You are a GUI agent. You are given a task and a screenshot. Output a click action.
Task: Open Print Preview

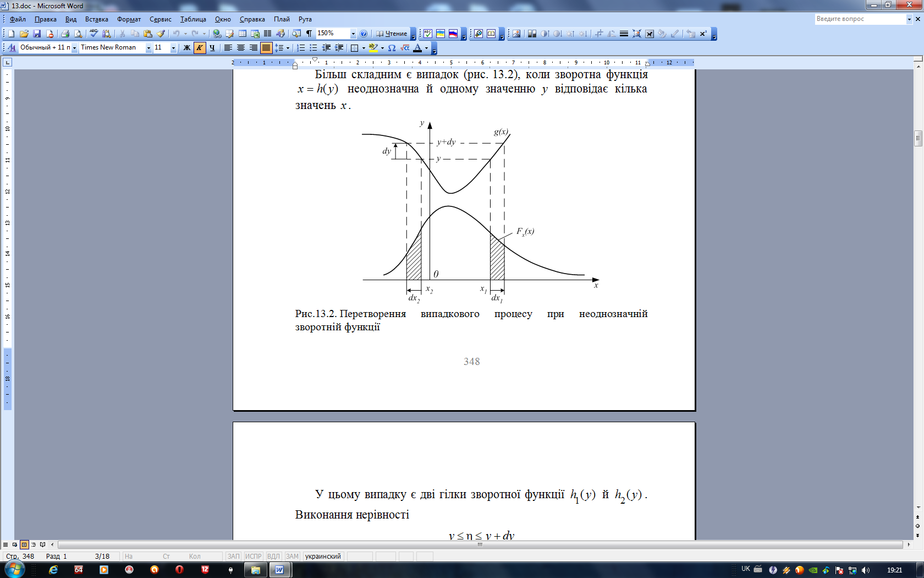coord(78,34)
